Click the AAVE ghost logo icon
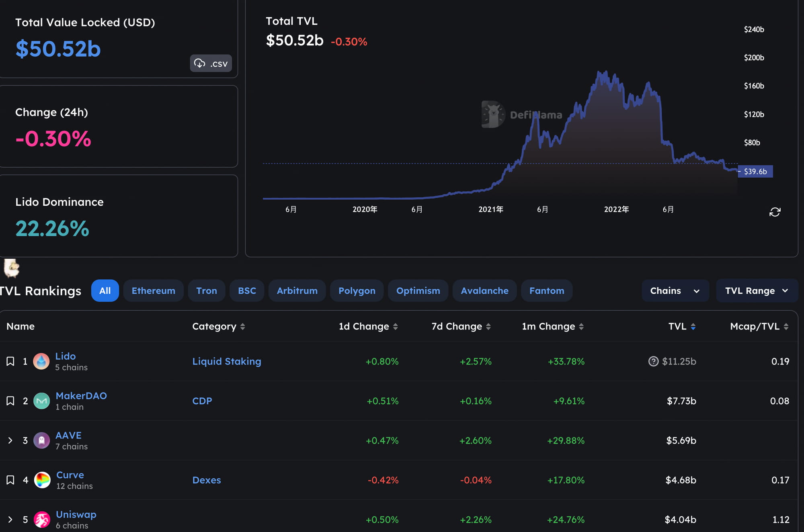 tap(41, 440)
